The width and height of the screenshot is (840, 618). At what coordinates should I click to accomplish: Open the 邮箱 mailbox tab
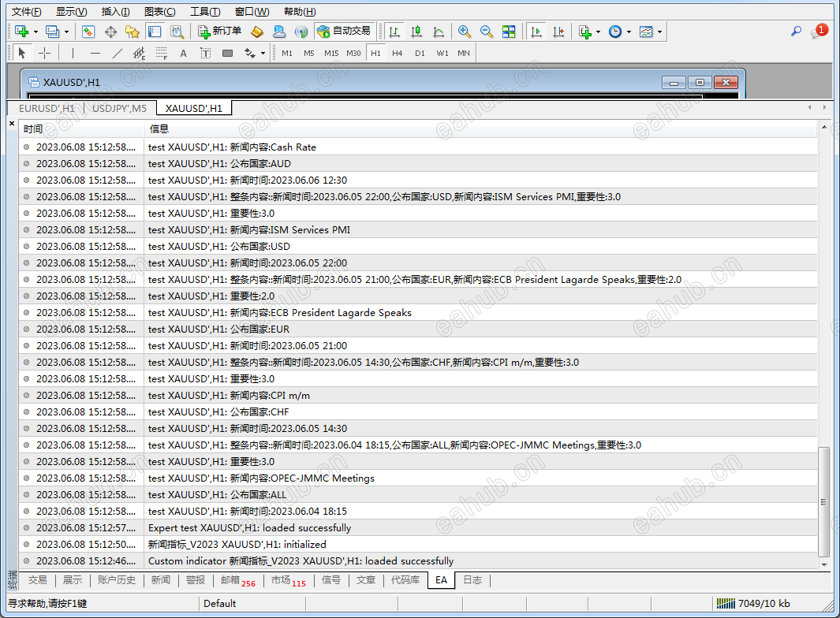coord(238,580)
